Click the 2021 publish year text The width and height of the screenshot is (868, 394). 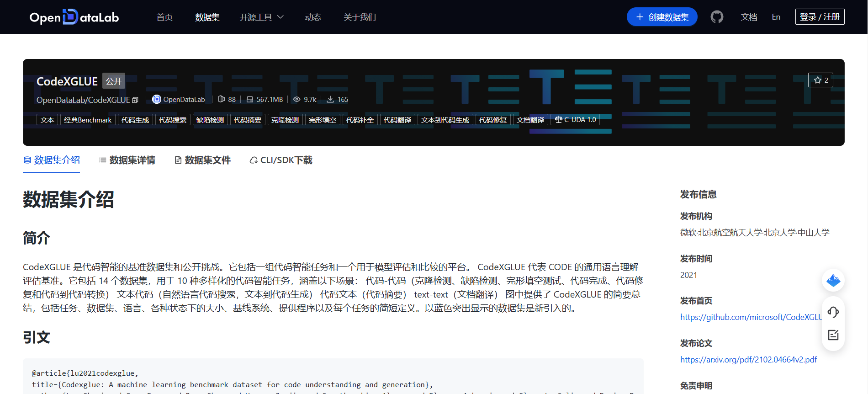(x=688, y=275)
